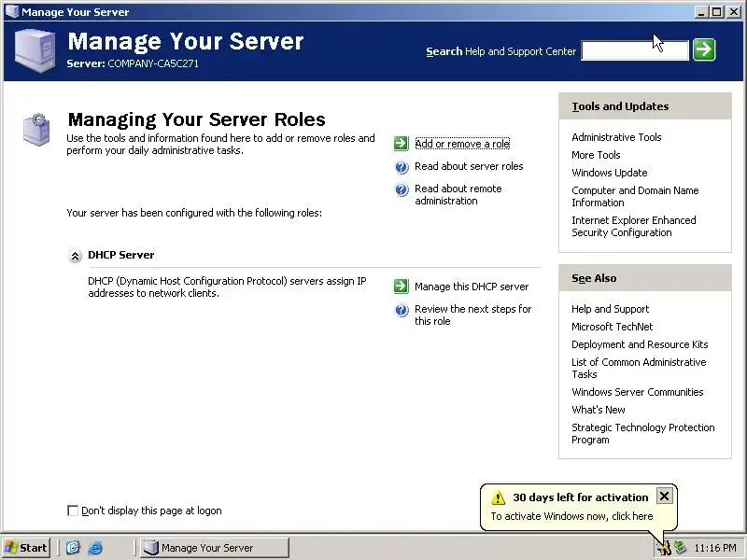Open Help and Support link
Viewport: 747px width, 560px height.
pos(610,309)
